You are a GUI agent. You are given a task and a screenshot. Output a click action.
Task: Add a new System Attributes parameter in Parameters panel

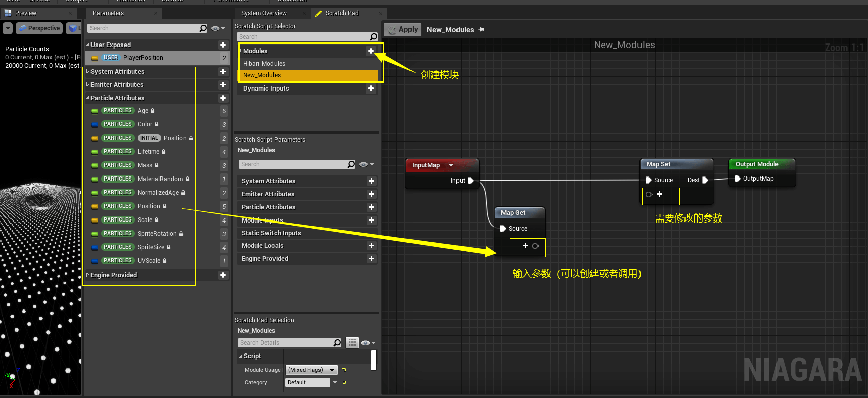pyautogui.click(x=223, y=72)
